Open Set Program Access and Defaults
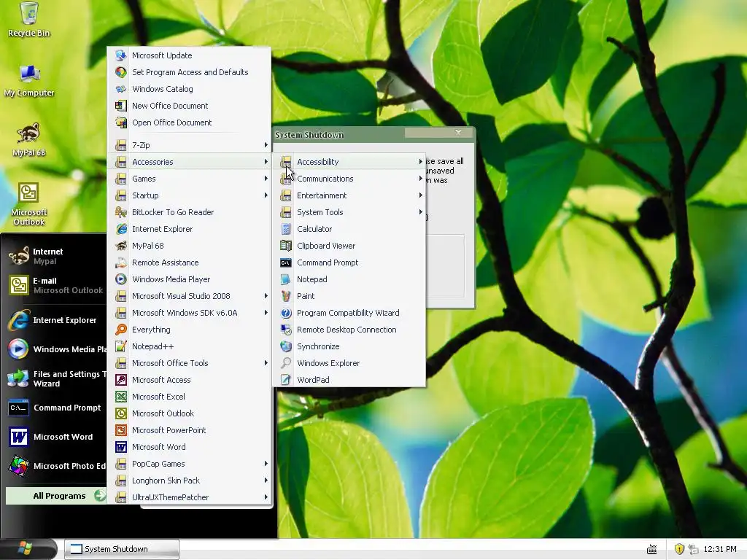The image size is (747, 560). (x=190, y=72)
